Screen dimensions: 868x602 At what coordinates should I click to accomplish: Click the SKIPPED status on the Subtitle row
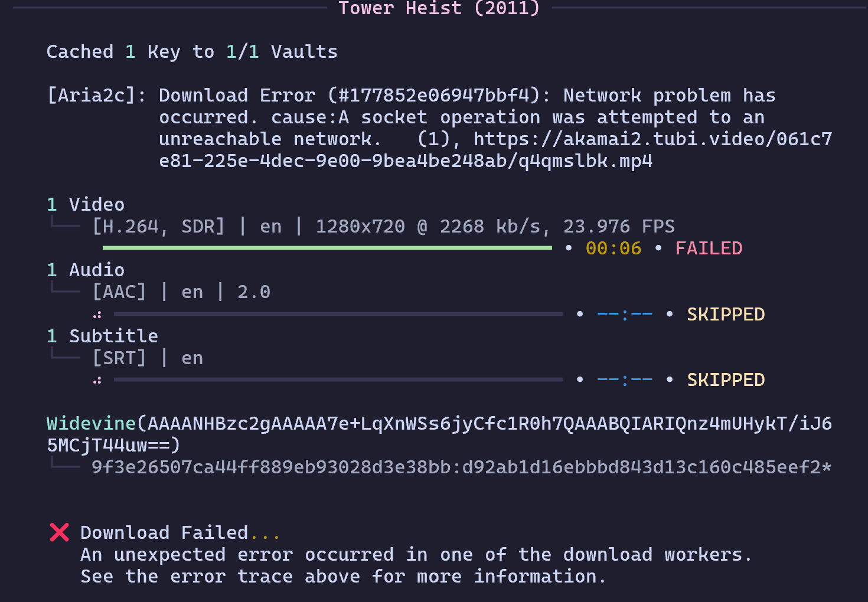click(x=726, y=380)
